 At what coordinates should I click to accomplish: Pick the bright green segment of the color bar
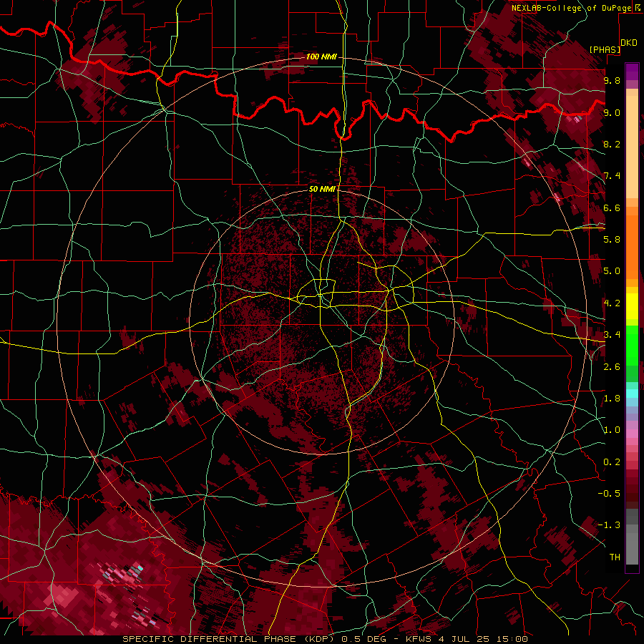point(632,345)
